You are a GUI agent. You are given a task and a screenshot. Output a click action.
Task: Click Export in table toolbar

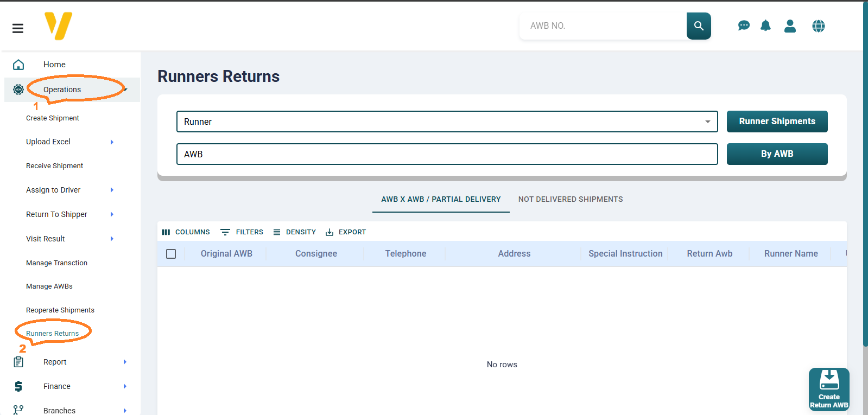346,232
